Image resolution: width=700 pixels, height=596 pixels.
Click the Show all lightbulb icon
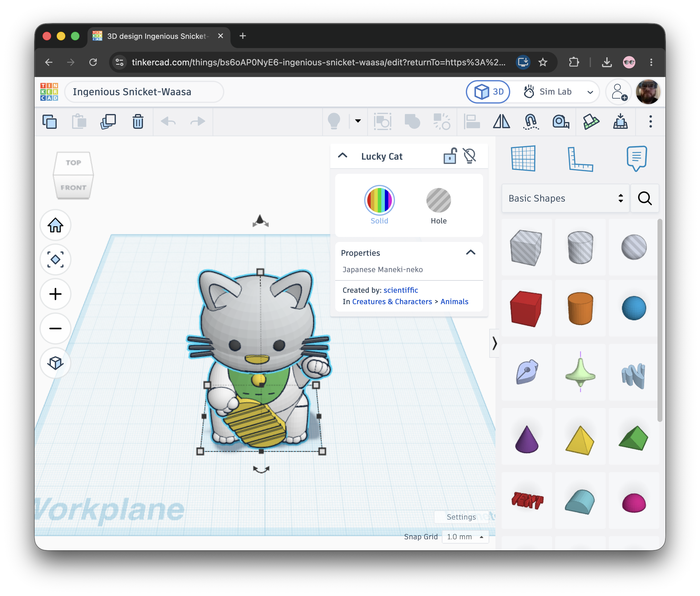(x=334, y=121)
